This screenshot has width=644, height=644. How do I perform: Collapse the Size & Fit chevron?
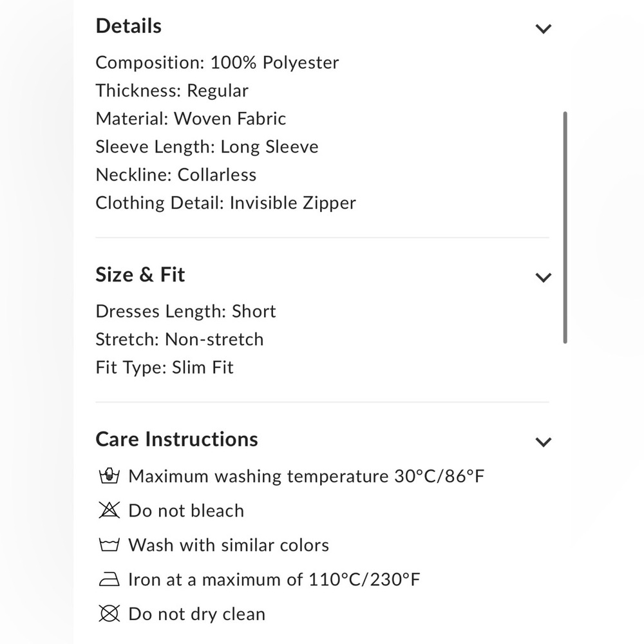tap(543, 277)
